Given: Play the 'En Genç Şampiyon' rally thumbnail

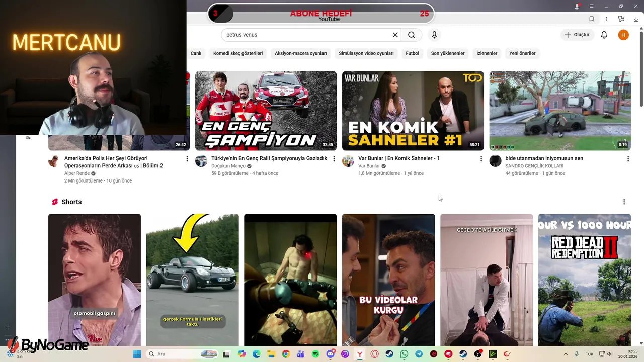Looking at the screenshot, I should (266, 111).
